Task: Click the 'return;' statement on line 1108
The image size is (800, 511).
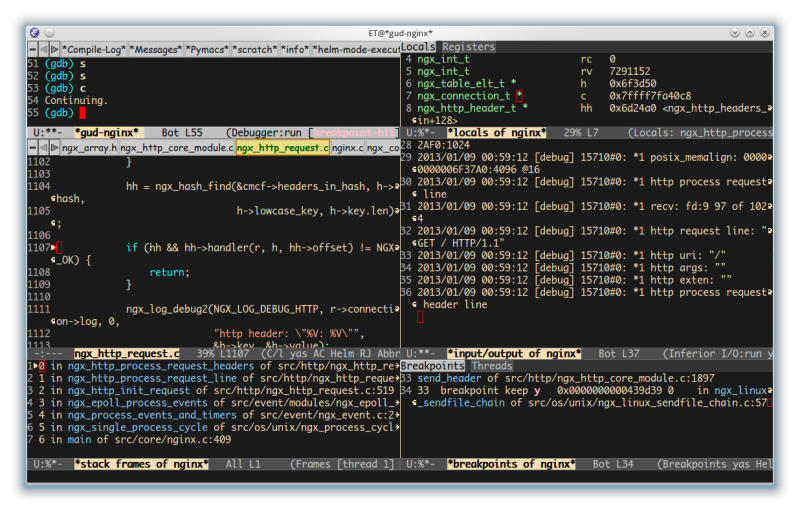Action: click(x=169, y=272)
